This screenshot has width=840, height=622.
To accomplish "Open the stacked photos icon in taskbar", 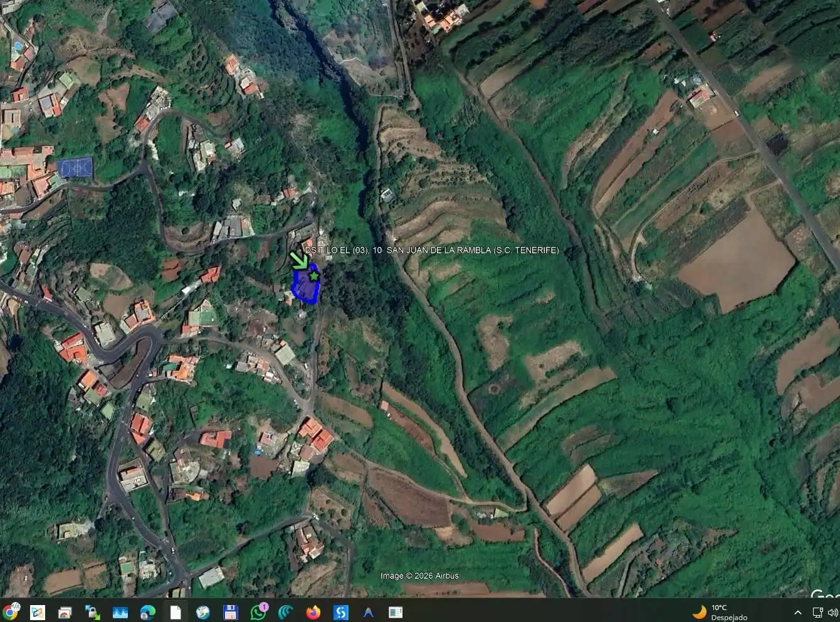I will click(x=65, y=612).
